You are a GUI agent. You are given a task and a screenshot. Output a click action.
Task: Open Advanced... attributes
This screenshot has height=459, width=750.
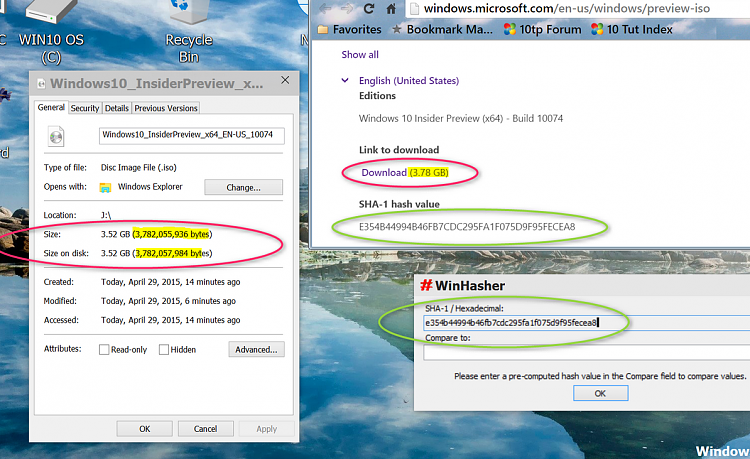pyautogui.click(x=256, y=350)
